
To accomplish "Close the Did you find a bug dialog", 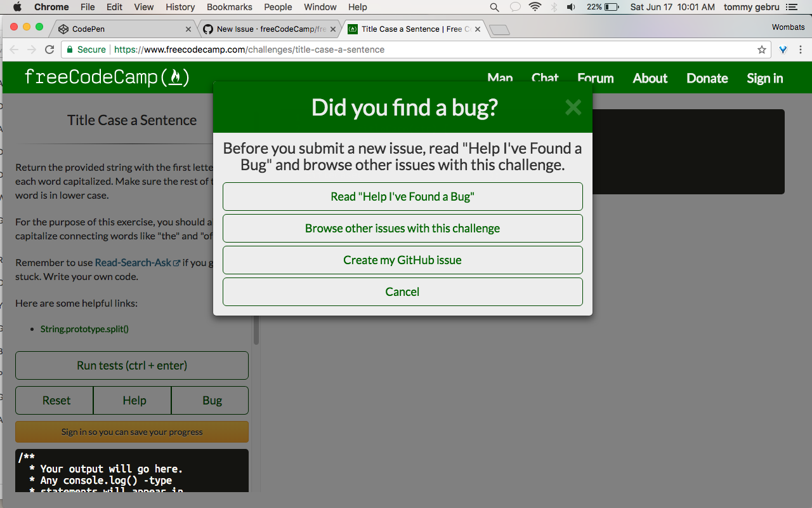I will 573,107.
